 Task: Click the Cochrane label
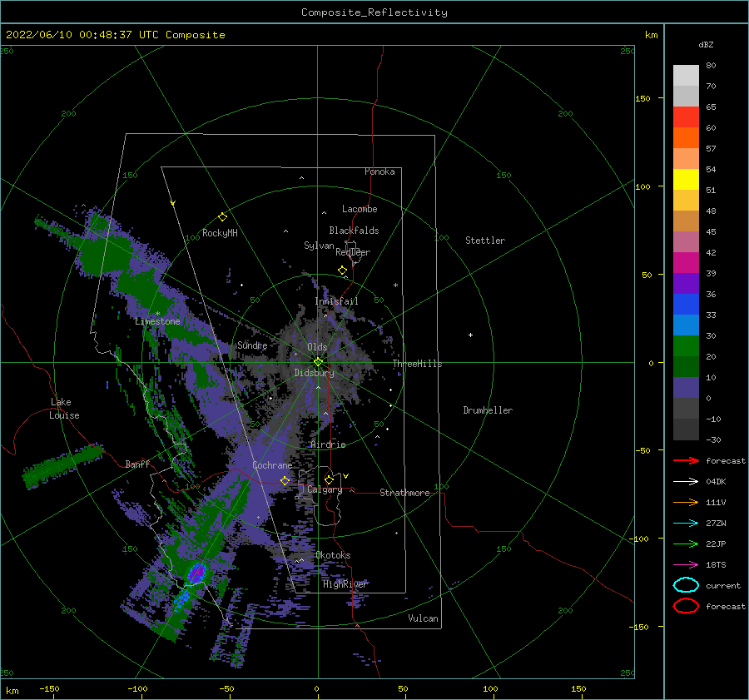point(272,465)
